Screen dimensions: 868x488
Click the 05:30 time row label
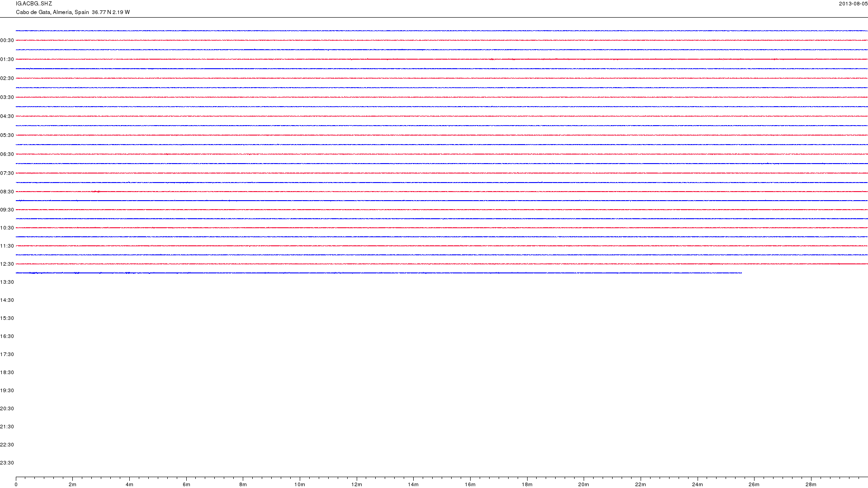pyautogui.click(x=7, y=136)
